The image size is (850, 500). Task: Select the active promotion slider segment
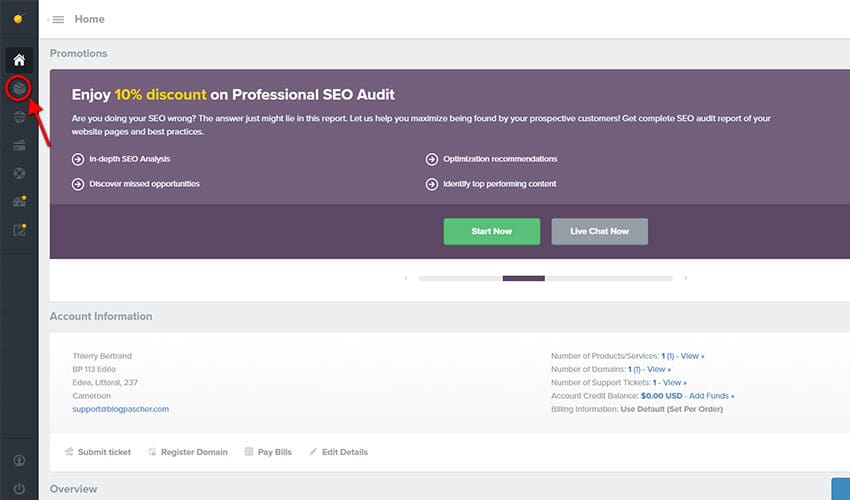524,278
